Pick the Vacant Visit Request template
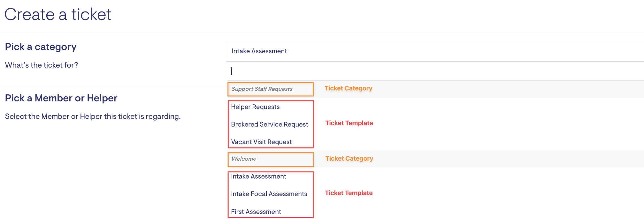The height and width of the screenshot is (219, 644). (x=261, y=142)
